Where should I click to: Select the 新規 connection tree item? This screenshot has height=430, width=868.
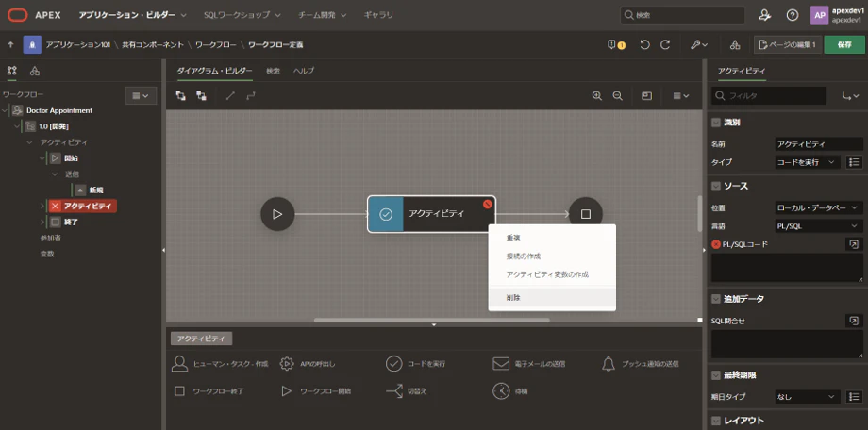coord(96,190)
